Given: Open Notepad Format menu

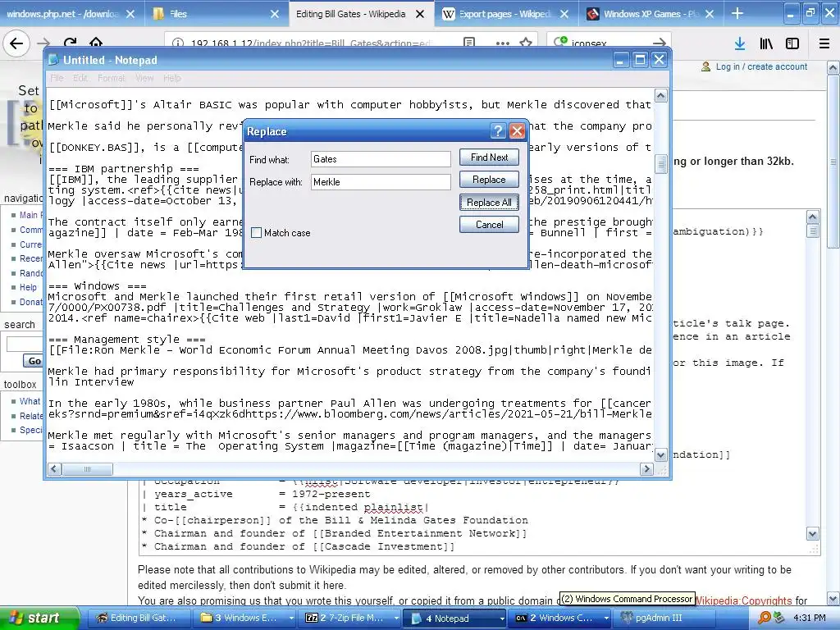Looking at the screenshot, I should (x=112, y=78).
